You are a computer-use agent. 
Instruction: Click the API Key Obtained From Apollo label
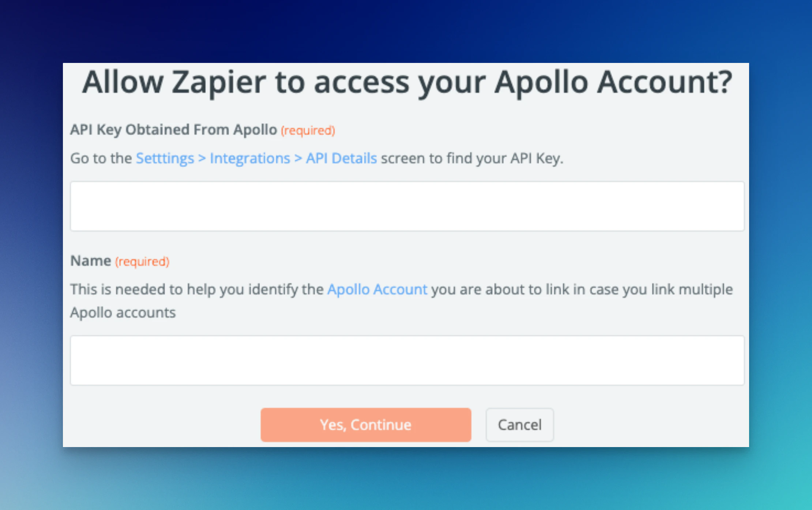pyautogui.click(x=173, y=129)
